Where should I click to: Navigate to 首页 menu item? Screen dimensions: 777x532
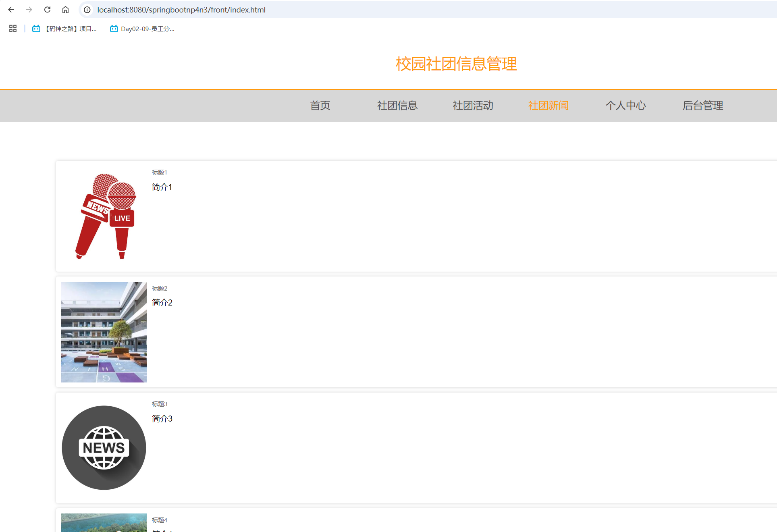click(x=320, y=106)
